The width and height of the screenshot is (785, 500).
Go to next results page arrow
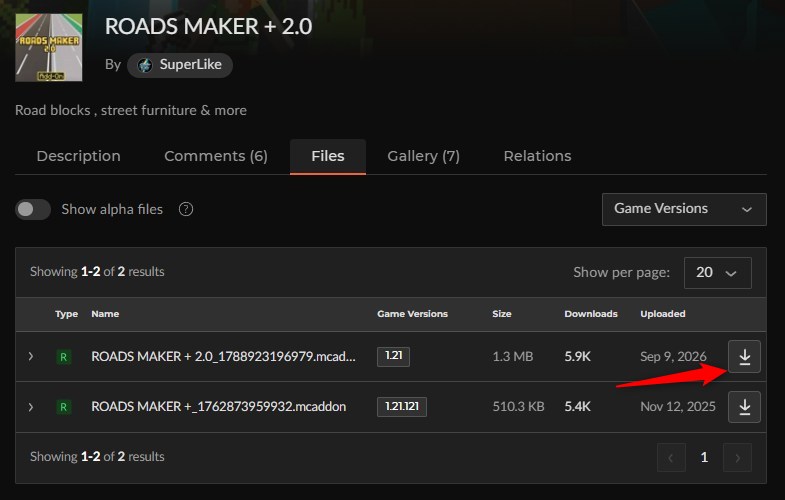[x=737, y=457]
